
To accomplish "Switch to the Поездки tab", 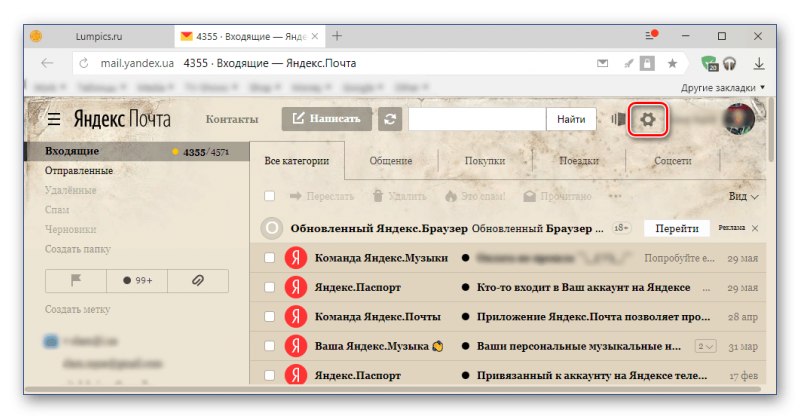I will point(579,161).
